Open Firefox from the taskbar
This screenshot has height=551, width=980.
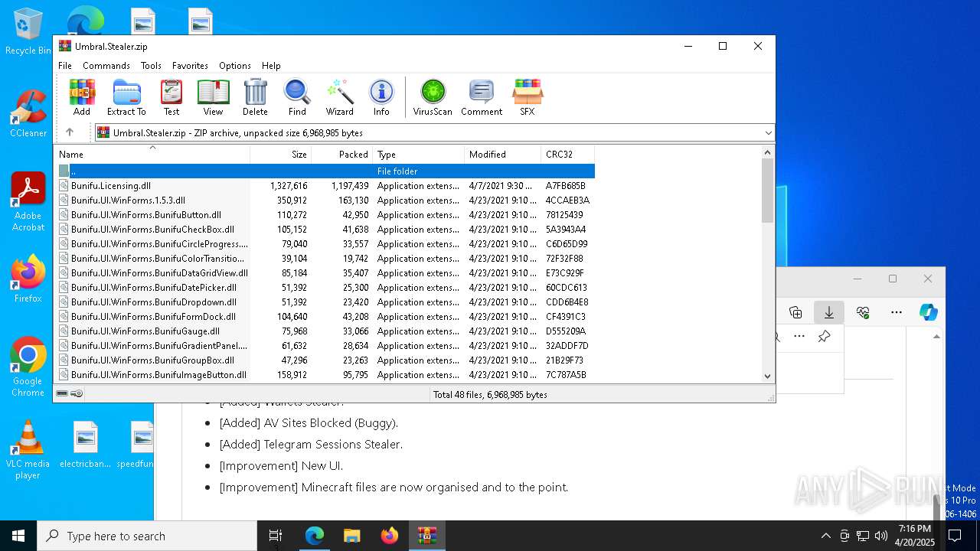tap(390, 536)
